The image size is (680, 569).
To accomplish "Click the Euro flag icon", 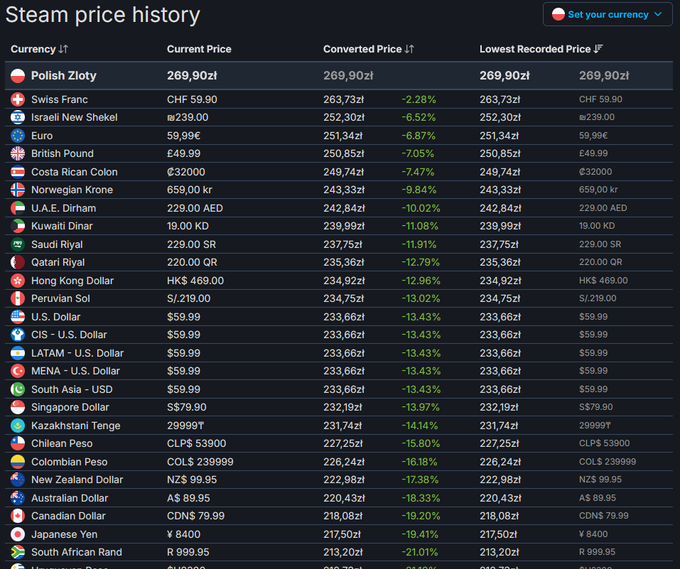I will pyautogui.click(x=18, y=136).
